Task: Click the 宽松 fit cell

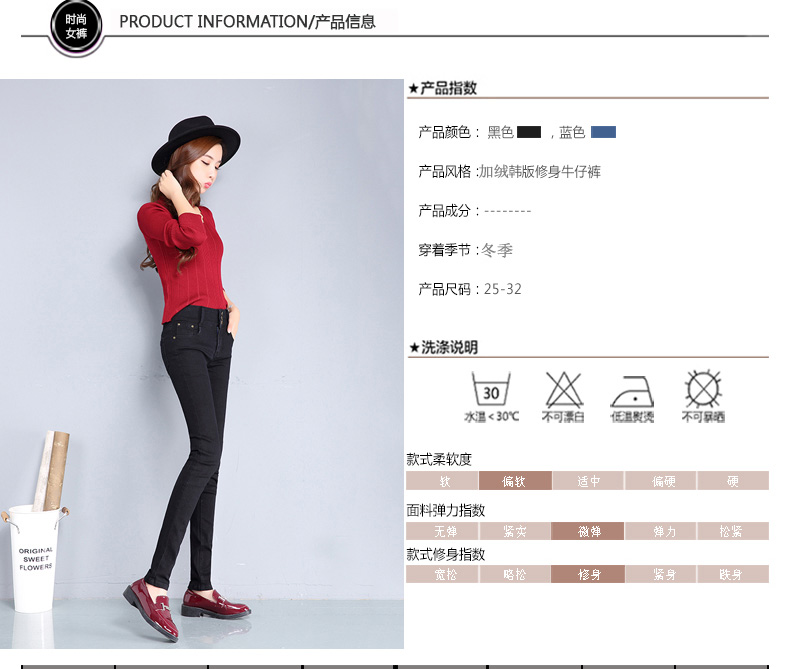Action: tap(442, 574)
